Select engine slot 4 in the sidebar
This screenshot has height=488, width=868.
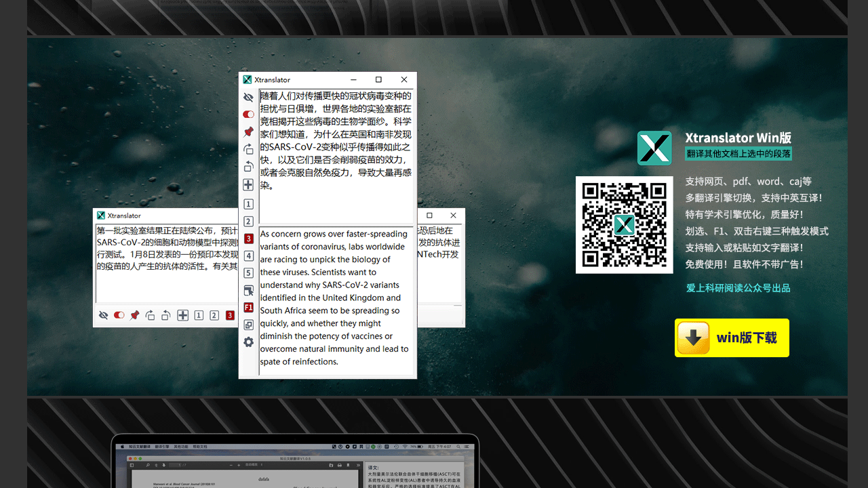pos(248,256)
